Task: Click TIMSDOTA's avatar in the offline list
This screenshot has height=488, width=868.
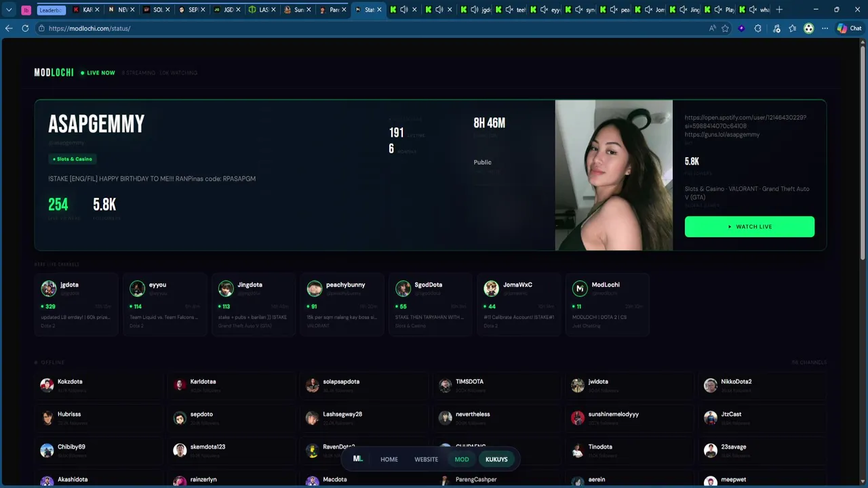Action: [x=445, y=386]
